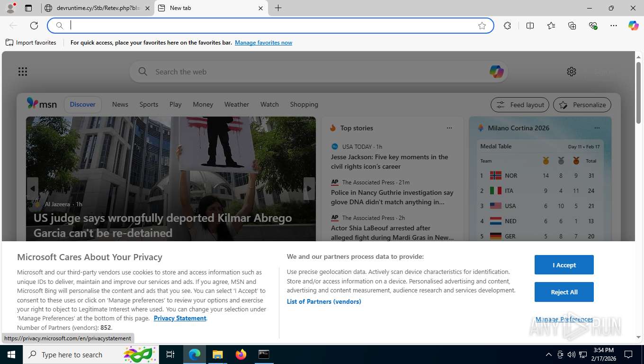Add this page to favorites star
The image size is (644, 364).
pyautogui.click(x=482, y=26)
